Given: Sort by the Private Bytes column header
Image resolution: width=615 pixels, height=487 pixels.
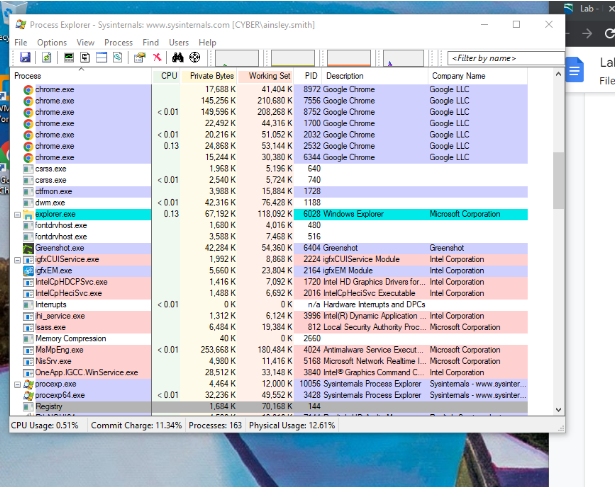Looking at the screenshot, I should [x=209, y=76].
